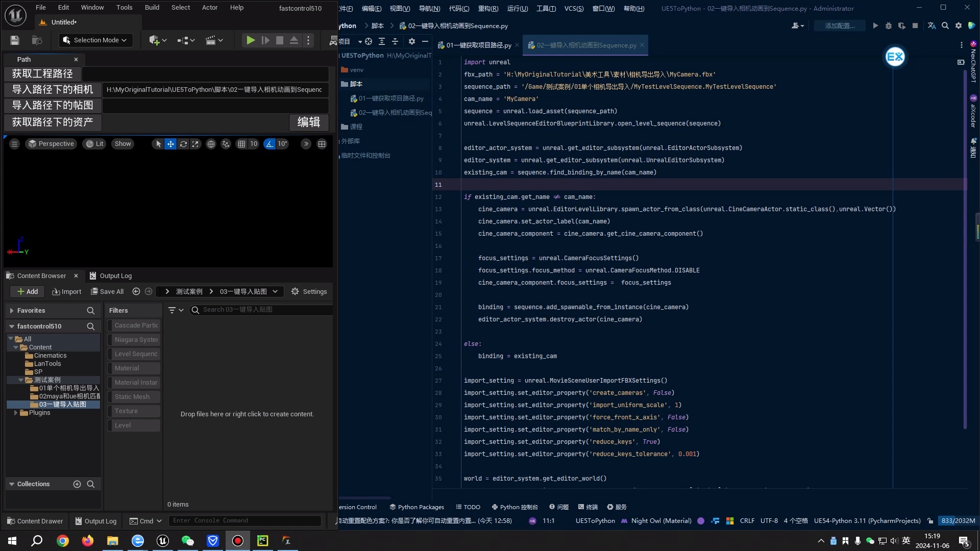Select the translate move tool in viewport
Viewport: 980px width, 551px height.
[x=170, y=144]
